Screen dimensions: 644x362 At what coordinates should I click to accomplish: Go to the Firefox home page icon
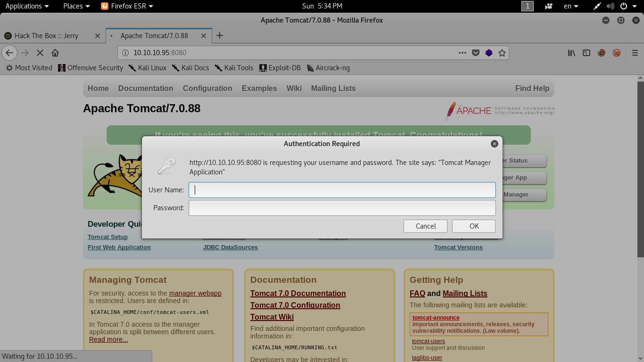(55, 53)
